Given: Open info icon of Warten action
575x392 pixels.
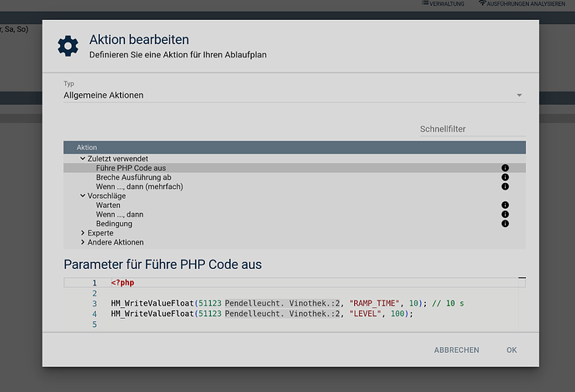Looking at the screenshot, I should (505, 205).
